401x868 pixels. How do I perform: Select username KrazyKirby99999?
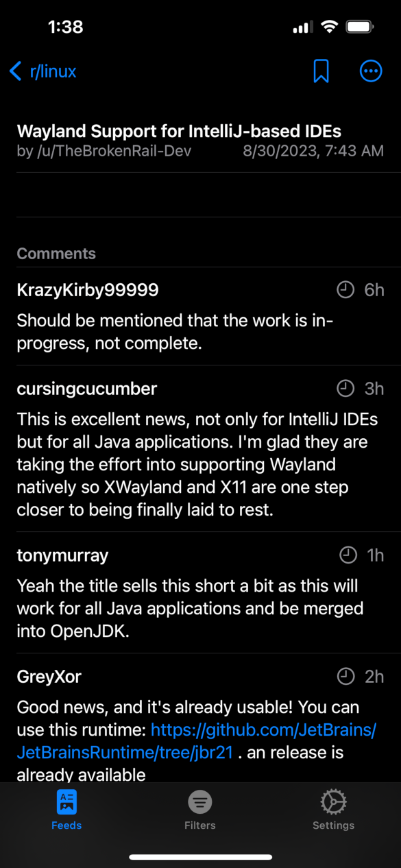(88, 290)
